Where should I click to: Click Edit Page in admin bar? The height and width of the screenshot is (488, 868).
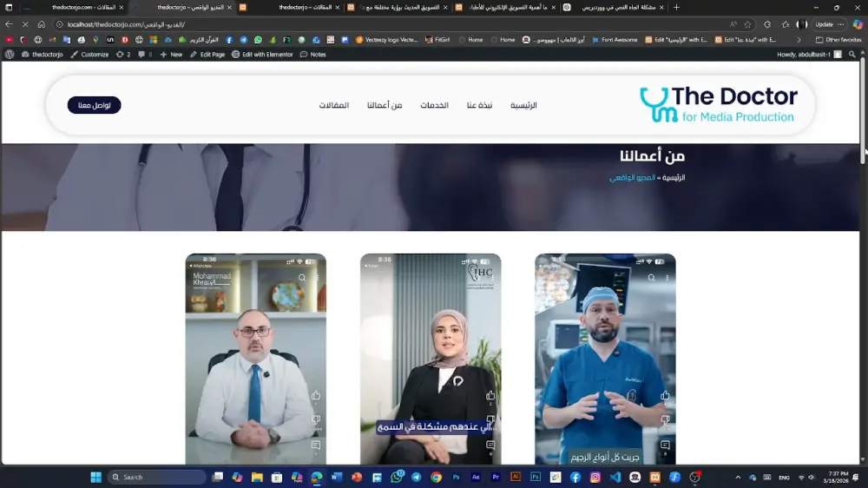coord(207,55)
